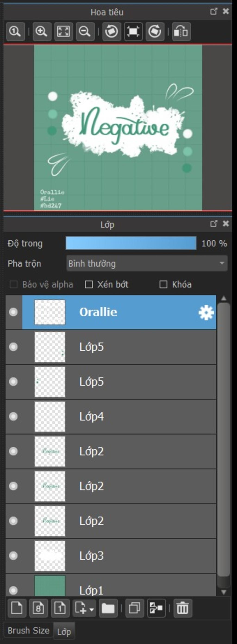
Task: Open the Pha trộn blend mode dropdown
Action: point(147,263)
